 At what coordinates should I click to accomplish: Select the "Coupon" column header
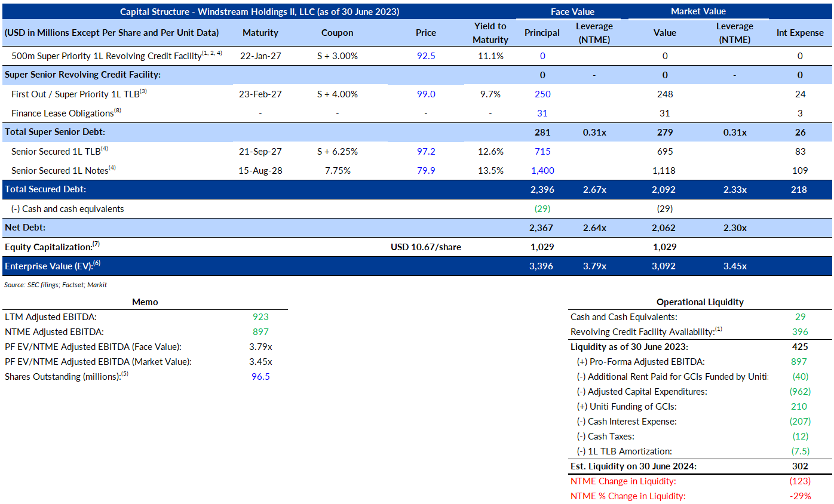coord(338,33)
